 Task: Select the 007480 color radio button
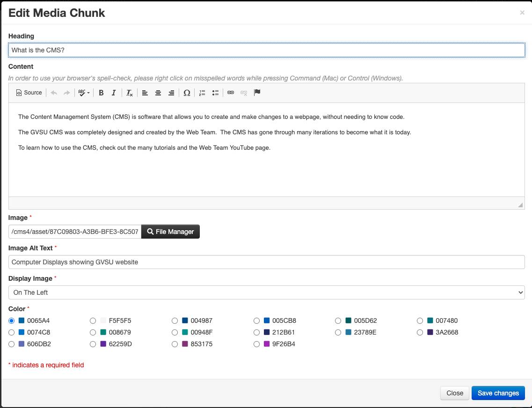[420, 321]
